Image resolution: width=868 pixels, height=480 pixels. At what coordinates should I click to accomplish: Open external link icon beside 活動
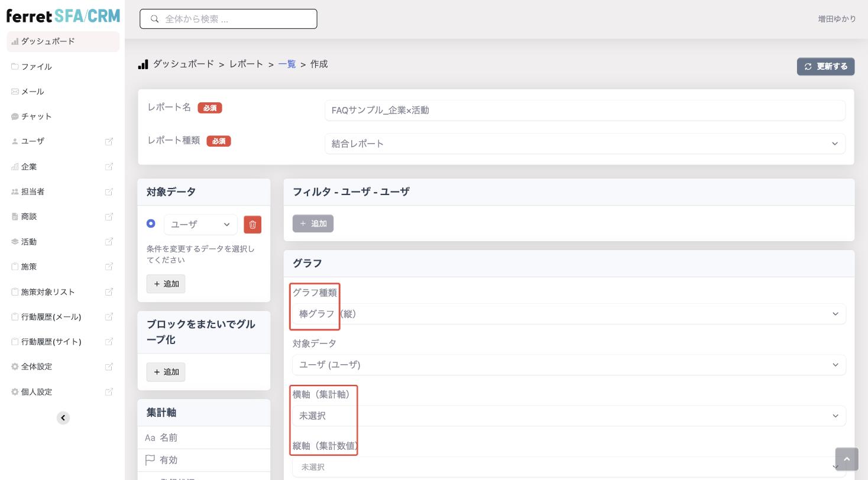(x=109, y=241)
